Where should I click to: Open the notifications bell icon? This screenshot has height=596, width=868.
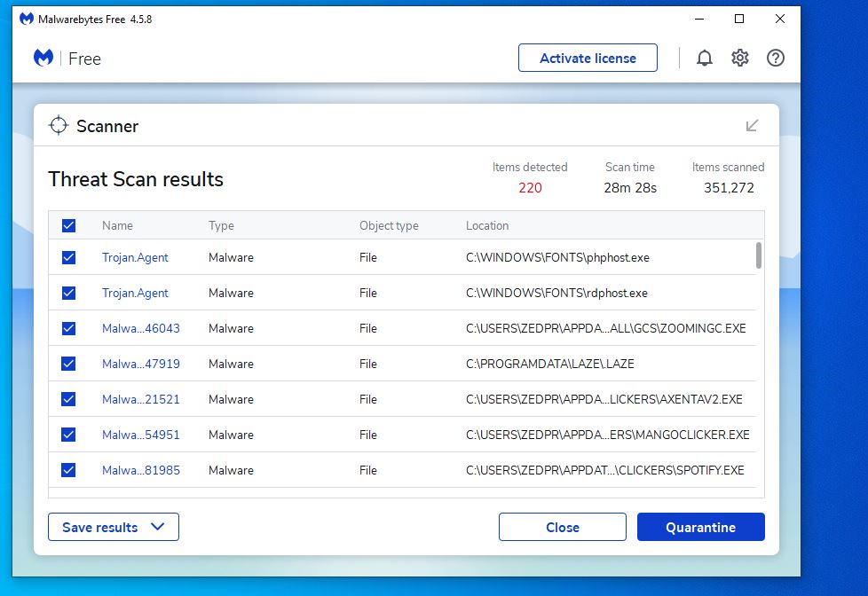coord(704,59)
